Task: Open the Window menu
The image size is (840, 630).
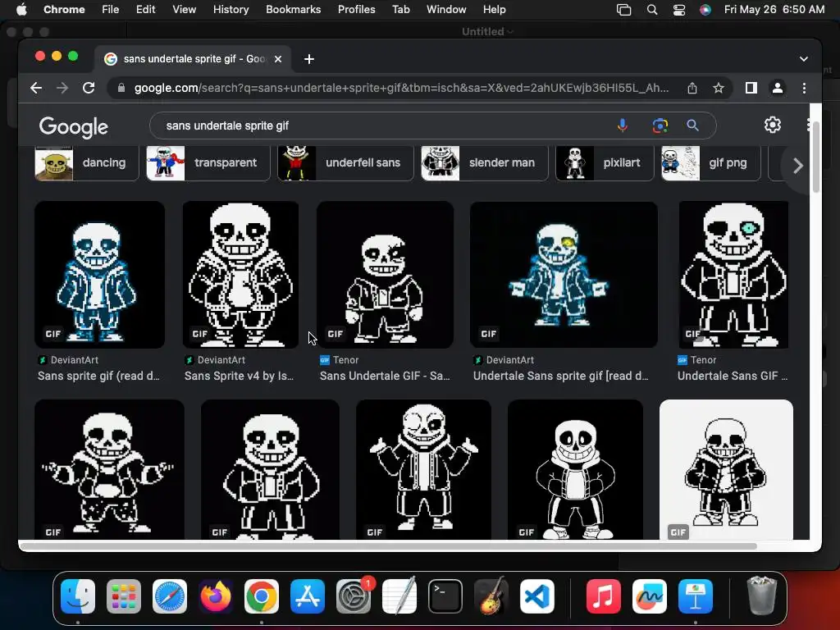Action: pos(446,10)
